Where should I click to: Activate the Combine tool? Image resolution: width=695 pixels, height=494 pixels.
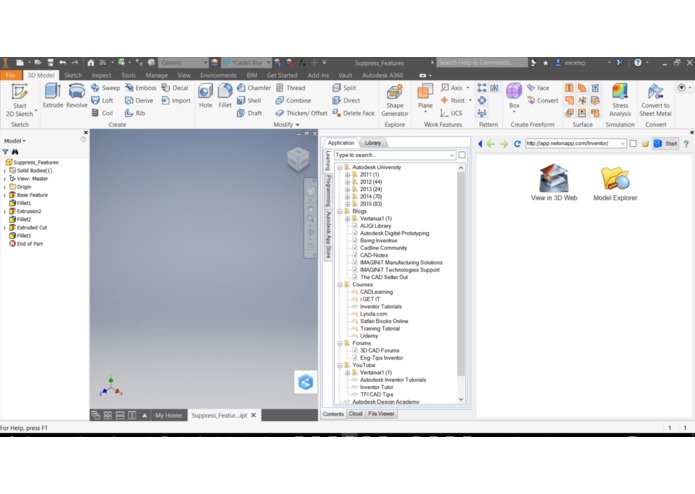[x=293, y=101]
